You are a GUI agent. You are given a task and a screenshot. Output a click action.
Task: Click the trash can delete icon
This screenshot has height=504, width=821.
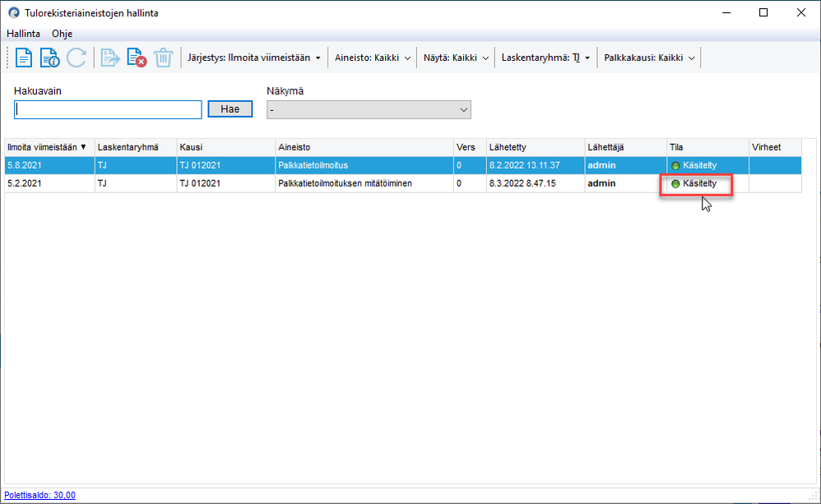coord(164,58)
